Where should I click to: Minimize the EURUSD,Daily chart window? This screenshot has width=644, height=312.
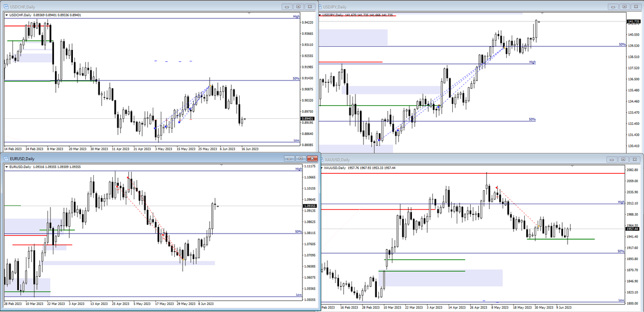289,158
